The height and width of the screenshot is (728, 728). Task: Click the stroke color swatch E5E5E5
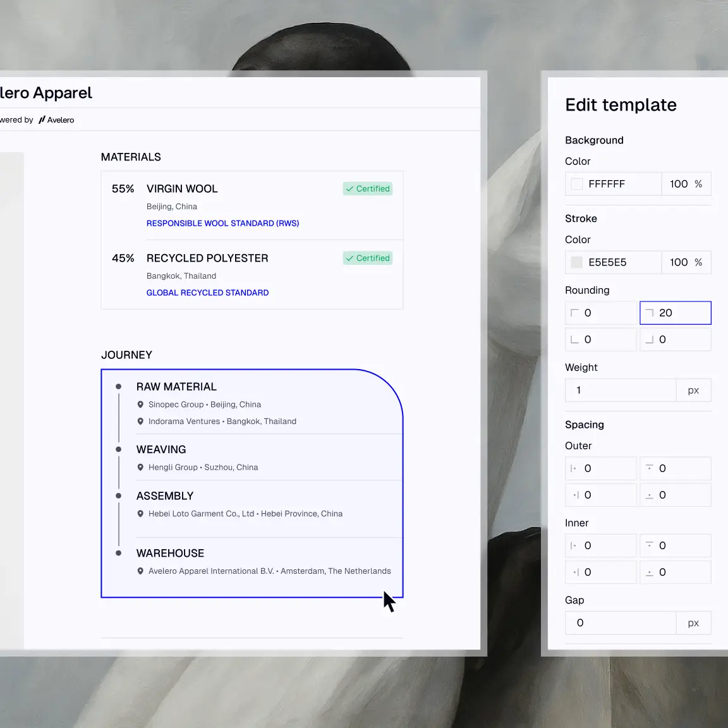click(x=576, y=262)
